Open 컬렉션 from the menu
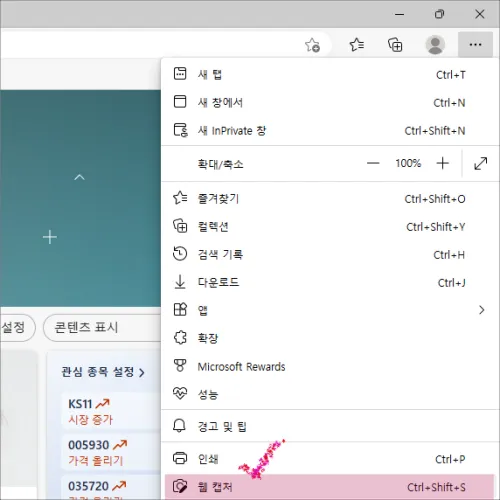Image resolution: width=500 pixels, height=500 pixels. pyautogui.click(x=330, y=226)
